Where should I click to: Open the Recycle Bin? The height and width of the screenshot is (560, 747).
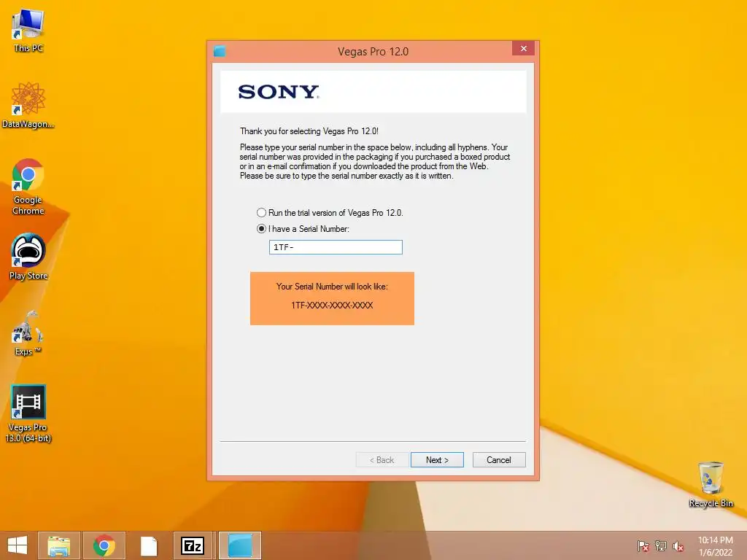click(x=711, y=484)
